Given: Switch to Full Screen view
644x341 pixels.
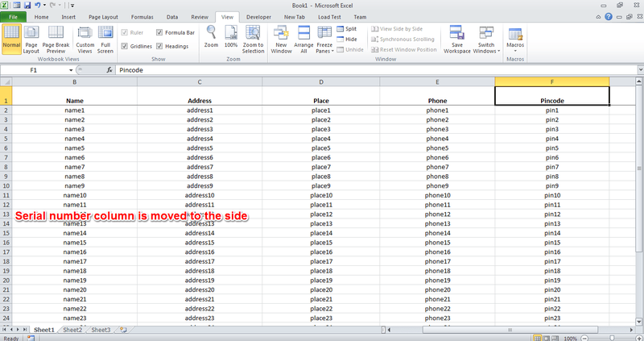Looking at the screenshot, I should 105,39.
